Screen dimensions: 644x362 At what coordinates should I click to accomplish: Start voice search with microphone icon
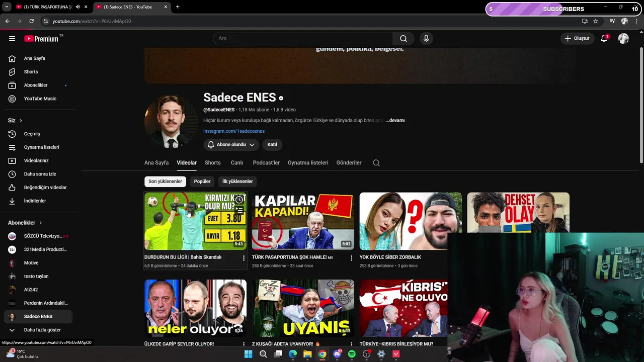[426, 38]
